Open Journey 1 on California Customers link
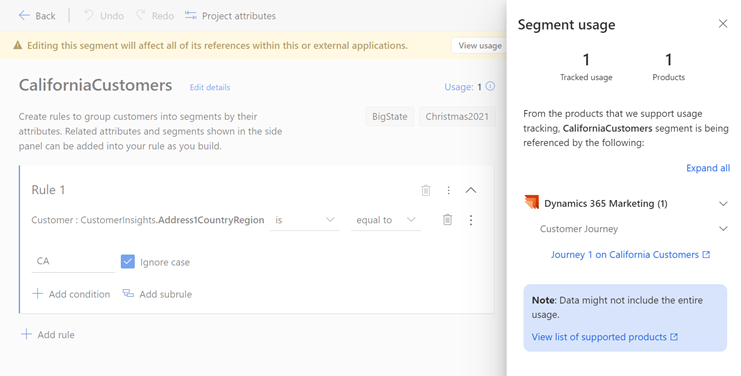 click(630, 255)
